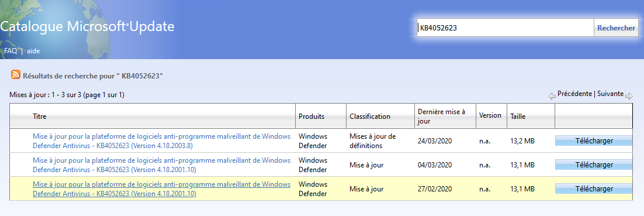Open highlighted update link dated 27/02/2020

click(x=161, y=189)
